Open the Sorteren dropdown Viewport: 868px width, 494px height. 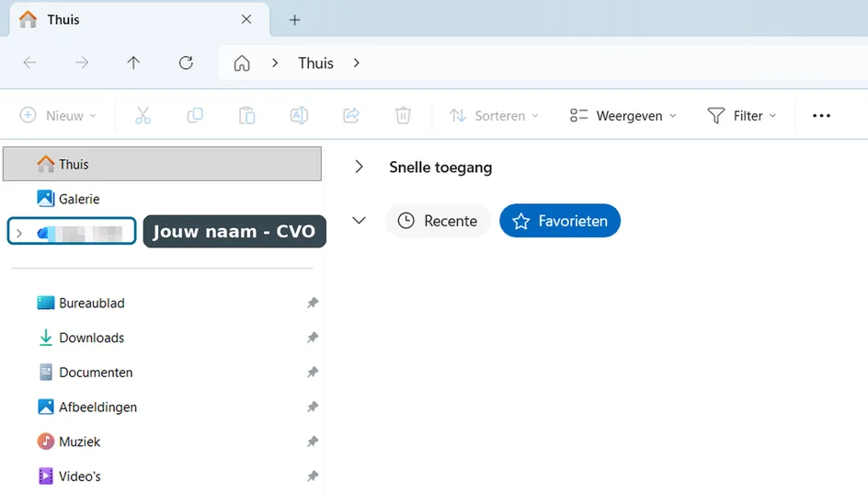tap(494, 115)
